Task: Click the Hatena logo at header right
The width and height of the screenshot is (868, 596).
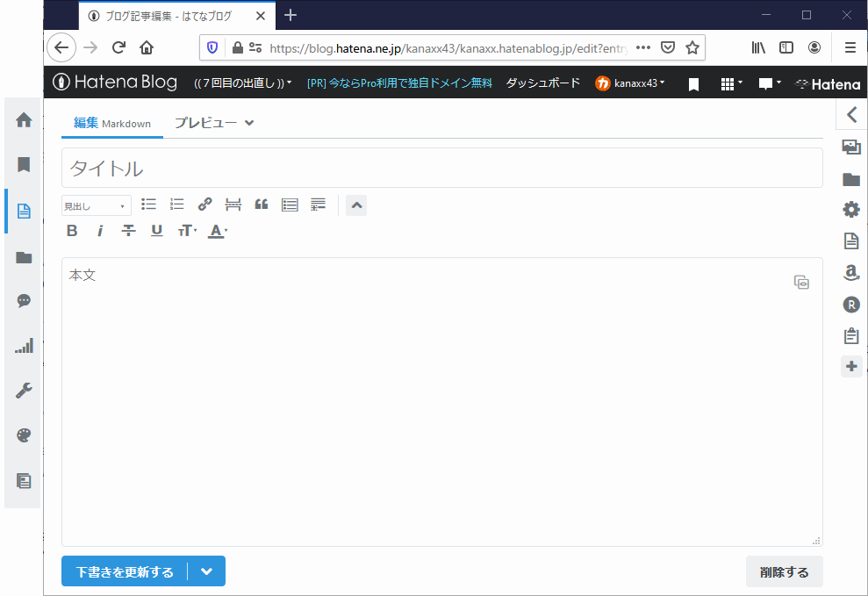Action: (828, 84)
